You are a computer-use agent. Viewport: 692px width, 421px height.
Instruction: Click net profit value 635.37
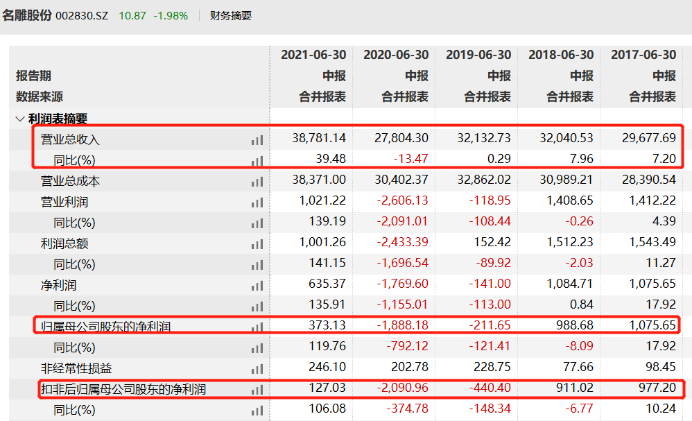(327, 284)
